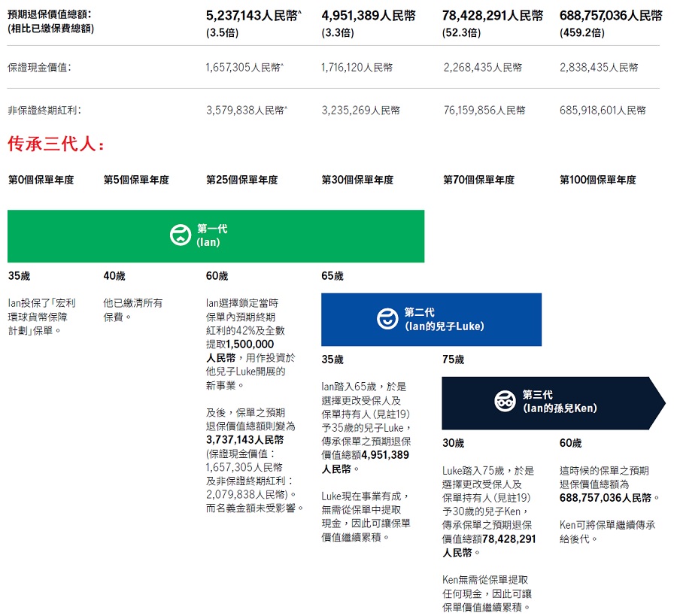
Task: Select the navy 第三代 (Ian的孫兒Ken) arrow label
Action: click(560, 402)
